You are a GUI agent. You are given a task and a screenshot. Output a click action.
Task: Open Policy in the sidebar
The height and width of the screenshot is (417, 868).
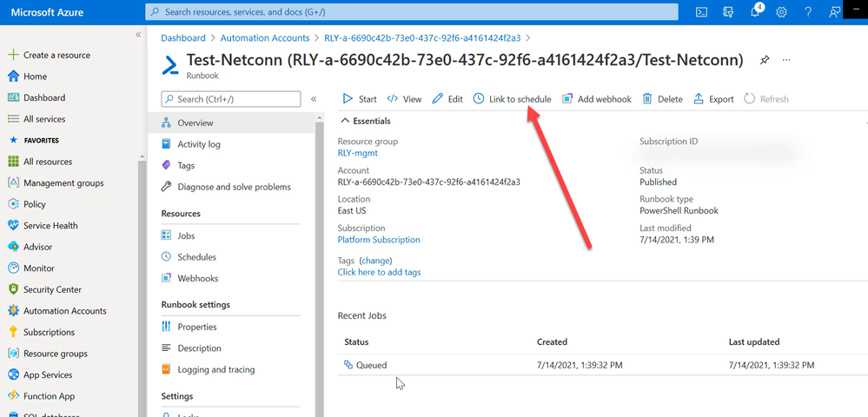[35, 204]
